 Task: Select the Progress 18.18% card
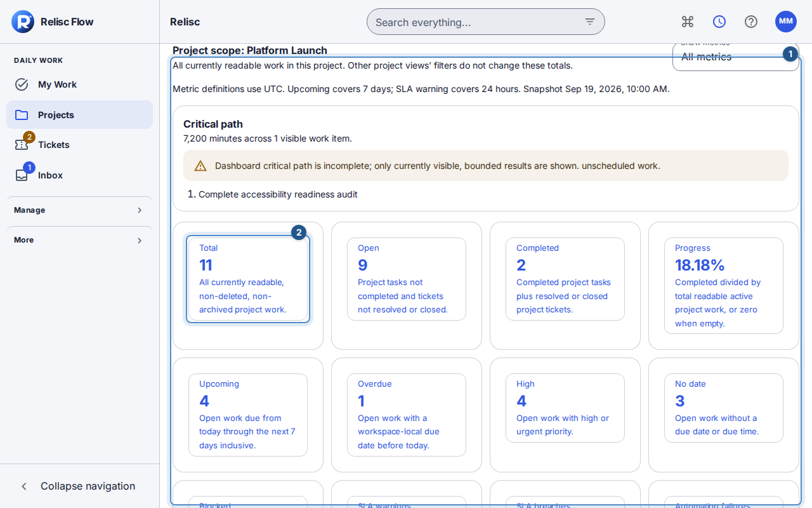click(724, 286)
